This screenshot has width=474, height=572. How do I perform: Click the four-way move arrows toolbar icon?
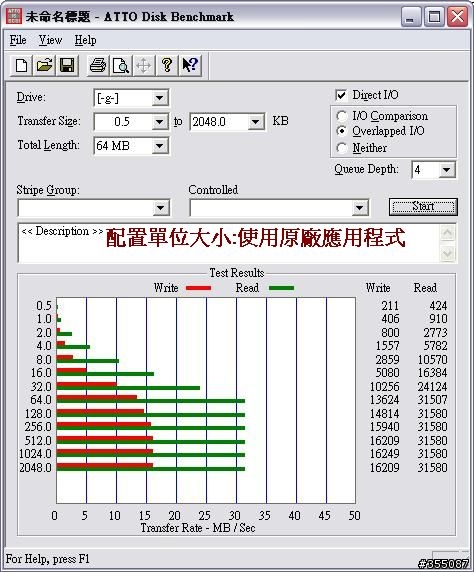click(143, 66)
